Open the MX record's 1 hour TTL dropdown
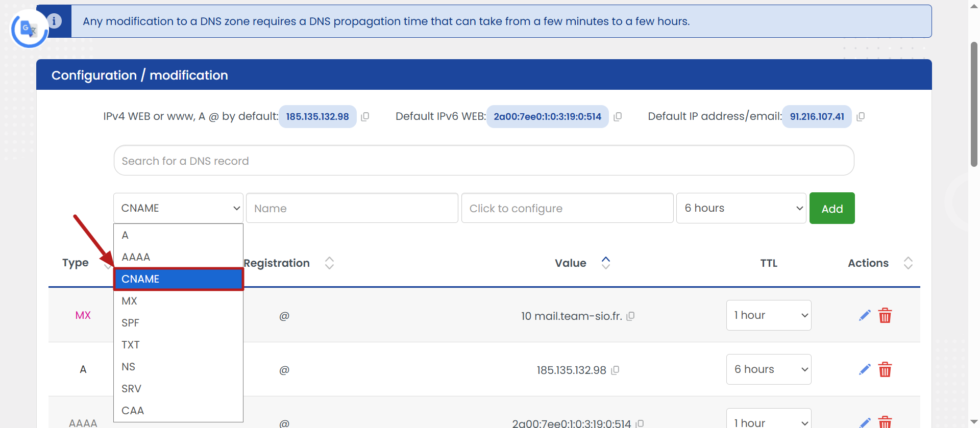The height and width of the screenshot is (428, 980). click(x=769, y=315)
